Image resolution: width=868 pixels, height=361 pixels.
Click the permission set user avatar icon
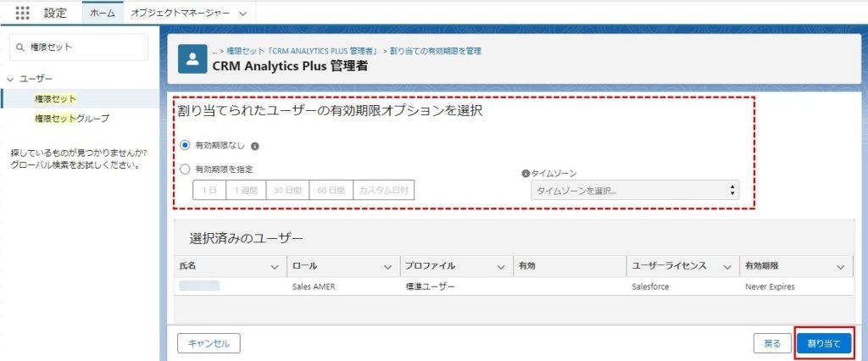pyautogui.click(x=192, y=59)
